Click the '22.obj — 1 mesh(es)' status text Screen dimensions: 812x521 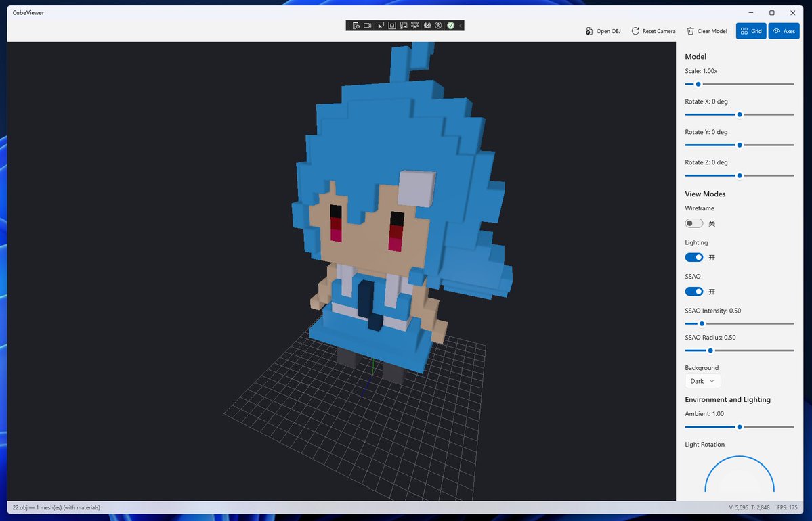[x=56, y=508]
